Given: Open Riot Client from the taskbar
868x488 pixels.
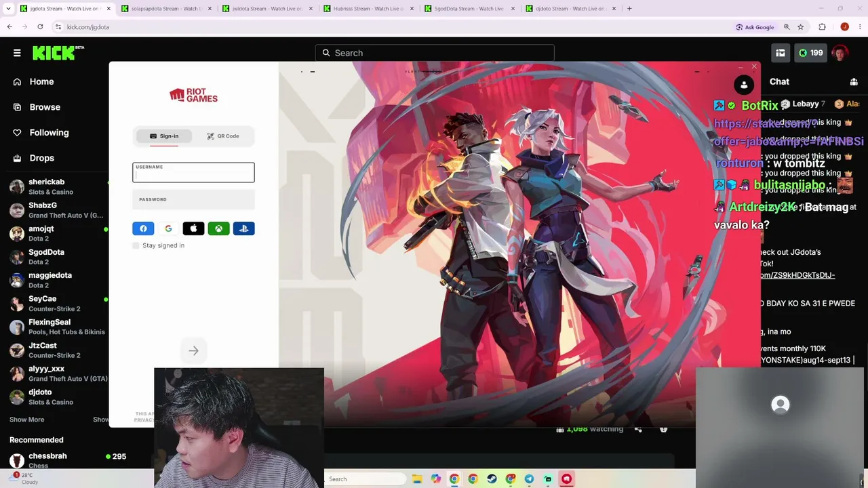Looking at the screenshot, I should [x=566, y=479].
